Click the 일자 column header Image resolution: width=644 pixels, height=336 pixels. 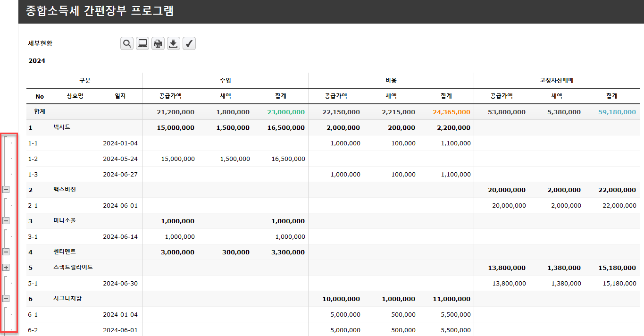coord(120,96)
